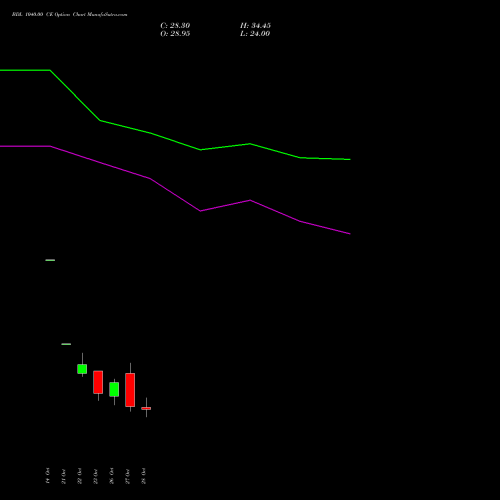Click the low price value L: 24.00
The image size is (500, 500).
pyautogui.click(x=255, y=34)
